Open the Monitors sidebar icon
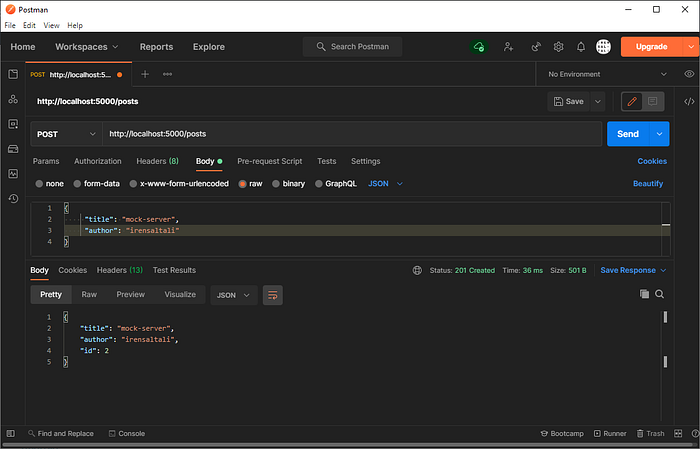The height and width of the screenshot is (449, 700). [x=13, y=174]
